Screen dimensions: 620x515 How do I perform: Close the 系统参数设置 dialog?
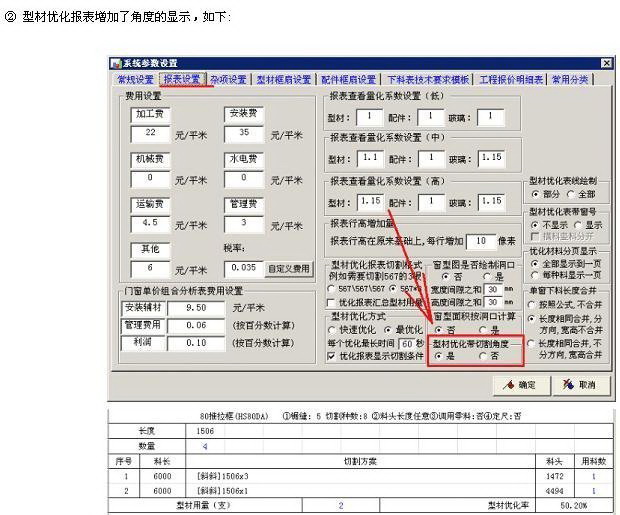coord(606,63)
